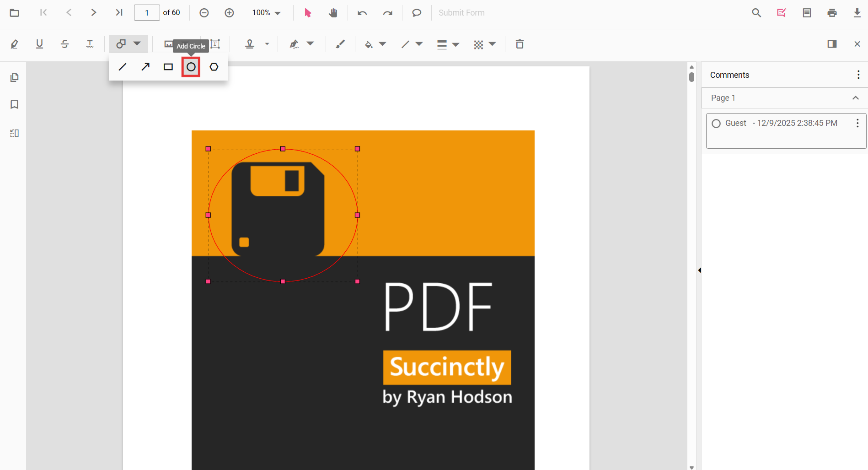The image size is (868, 470).
Task: Open the search text magnifier
Action: click(x=756, y=13)
